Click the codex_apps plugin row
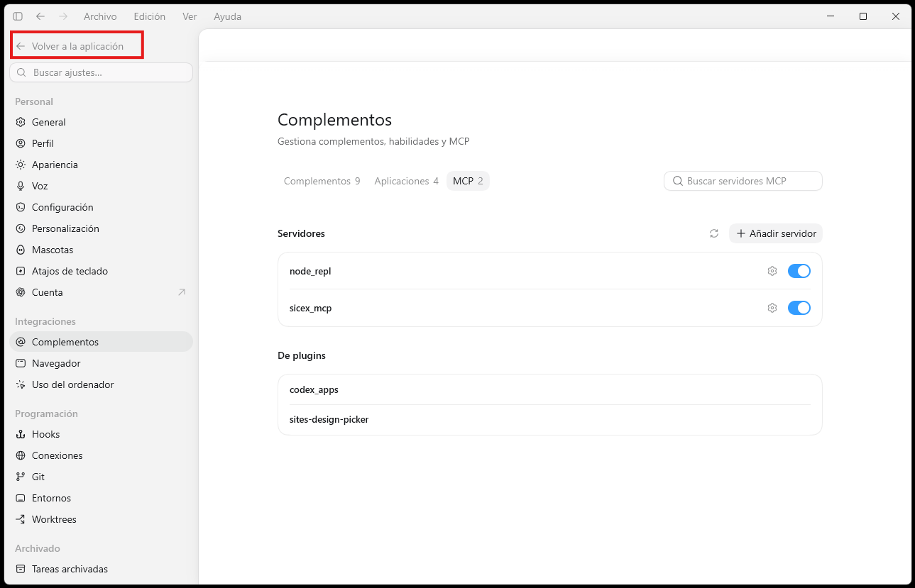The width and height of the screenshot is (915, 588). tap(550, 389)
